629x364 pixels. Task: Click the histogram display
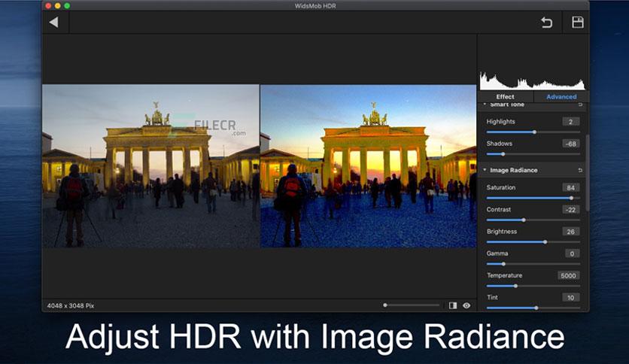point(533,80)
